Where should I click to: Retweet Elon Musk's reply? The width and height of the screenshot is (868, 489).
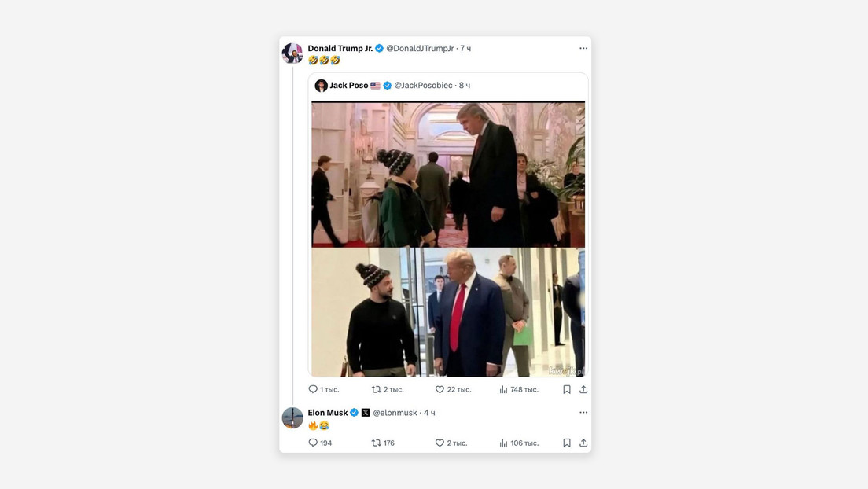point(376,442)
